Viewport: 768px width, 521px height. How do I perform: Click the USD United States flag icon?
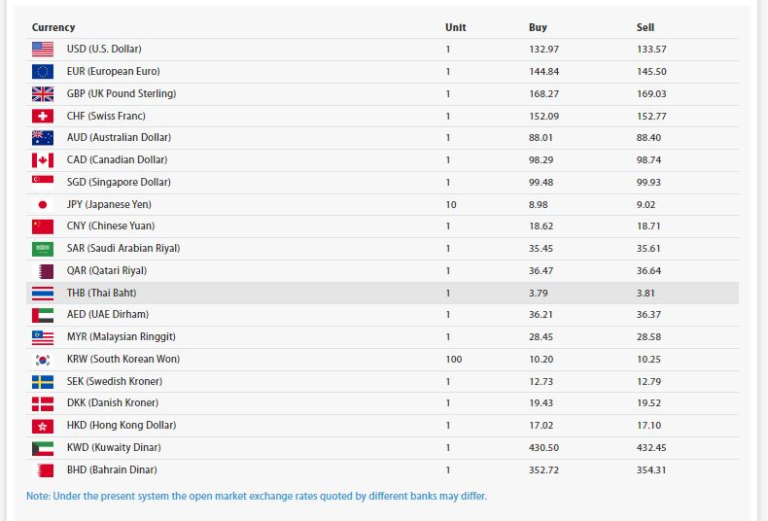tap(42, 49)
